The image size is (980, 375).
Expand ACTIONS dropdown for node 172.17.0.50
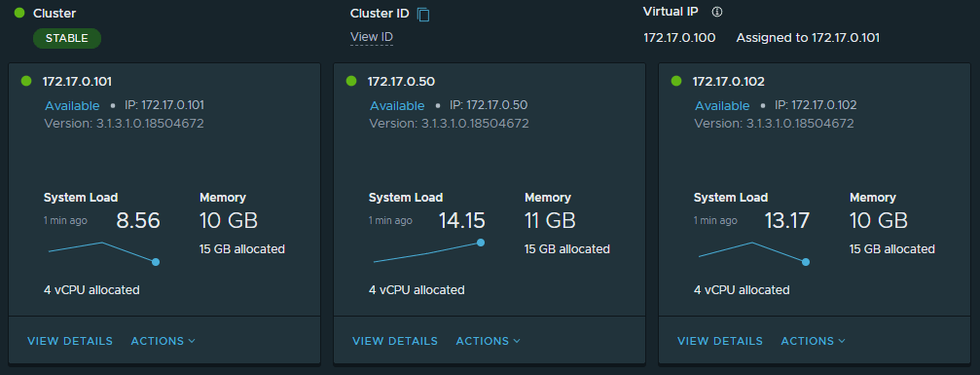(x=489, y=341)
